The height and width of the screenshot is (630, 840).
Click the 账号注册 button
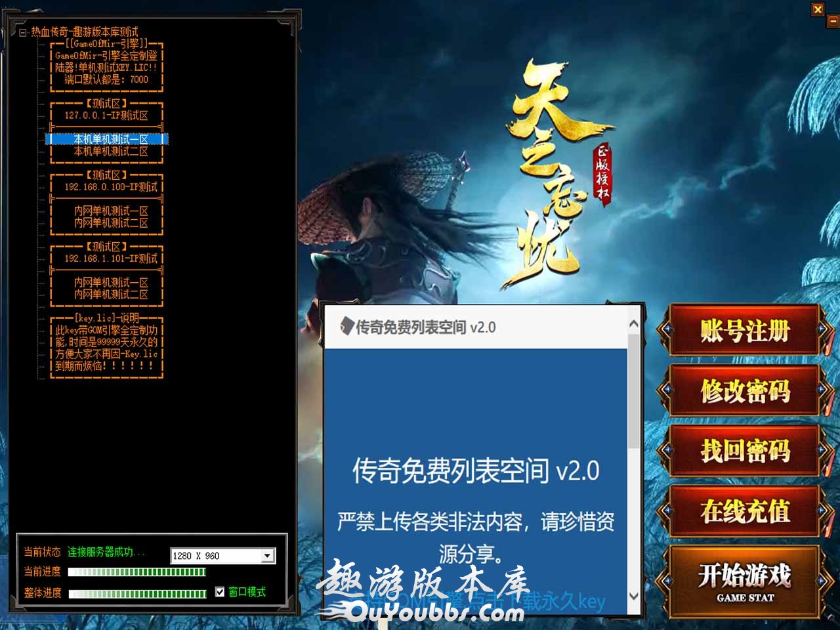click(x=744, y=330)
